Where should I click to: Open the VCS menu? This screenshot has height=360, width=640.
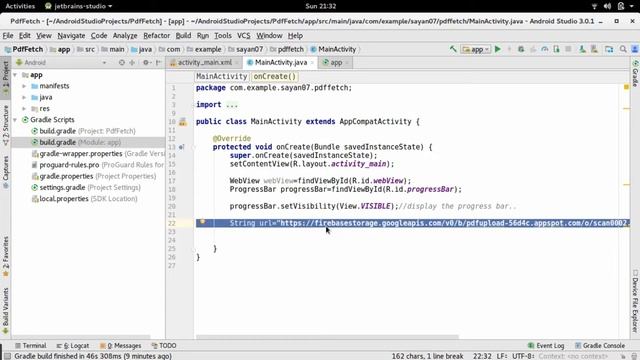tap(244, 36)
